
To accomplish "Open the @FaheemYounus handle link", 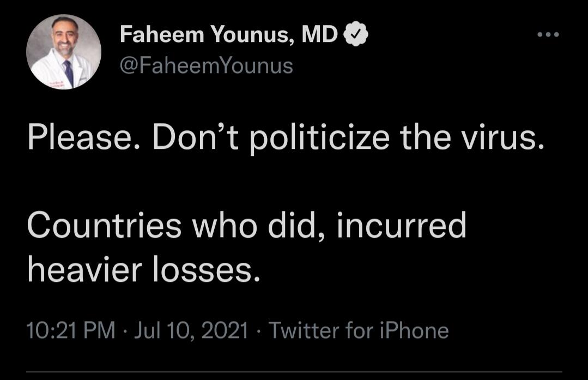I will [x=206, y=67].
